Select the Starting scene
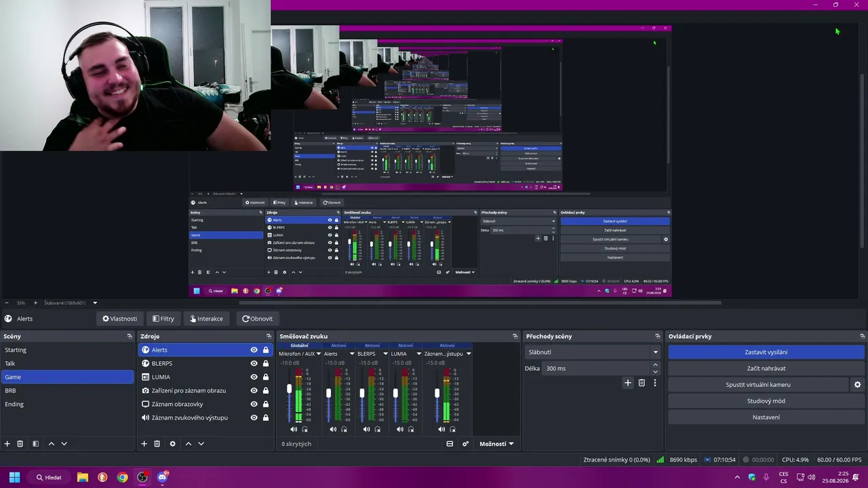 tap(67, 350)
